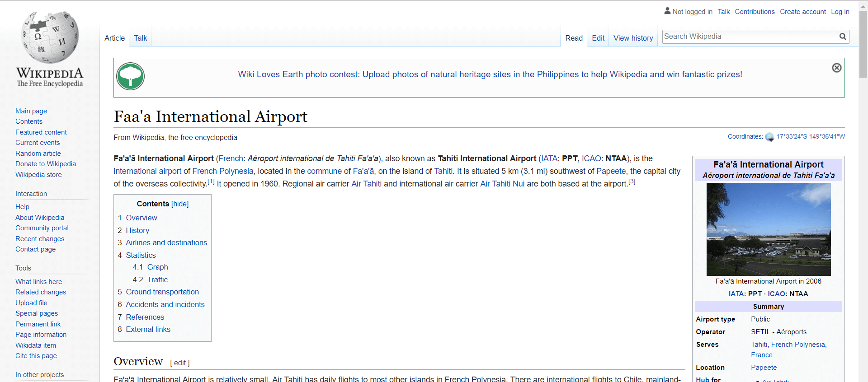Focus the Search Wikipedia field

[x=750, y=37]
